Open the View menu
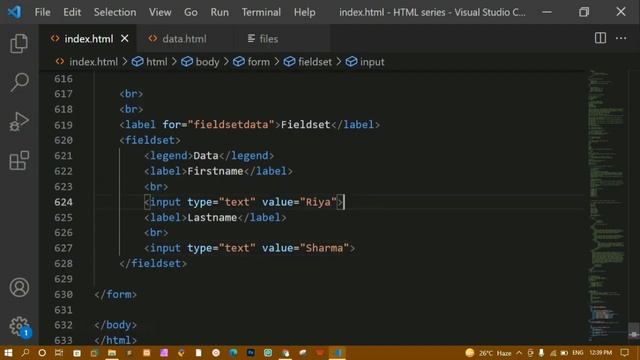The height and width of the screenshot is (360, 640). tap(160, 12)
